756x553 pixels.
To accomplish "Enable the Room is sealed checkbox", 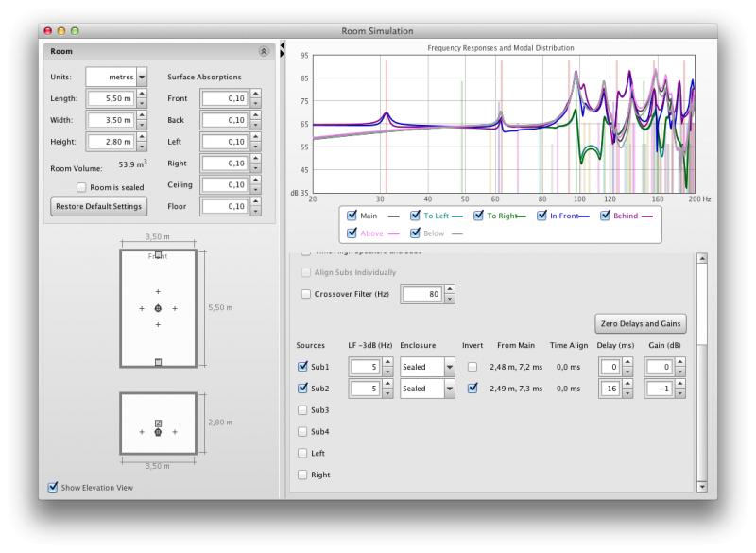I will pyautogui.click(x=82, y=187).
